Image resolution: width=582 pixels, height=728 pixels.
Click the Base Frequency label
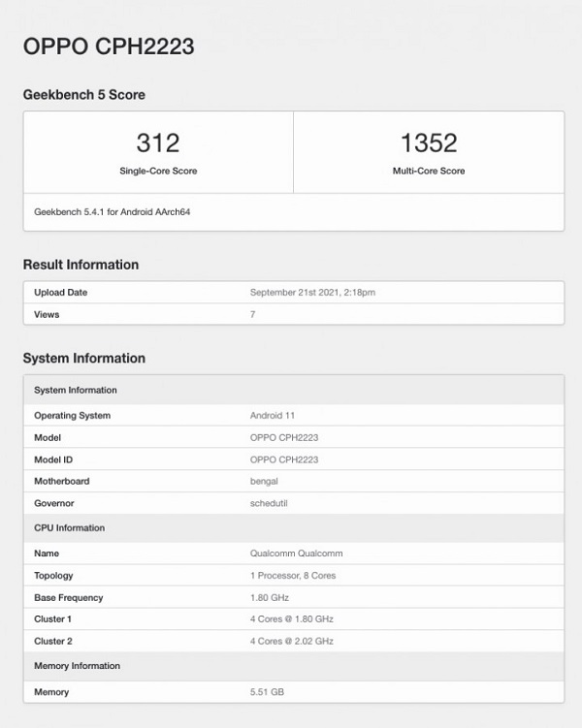point(68,598)
